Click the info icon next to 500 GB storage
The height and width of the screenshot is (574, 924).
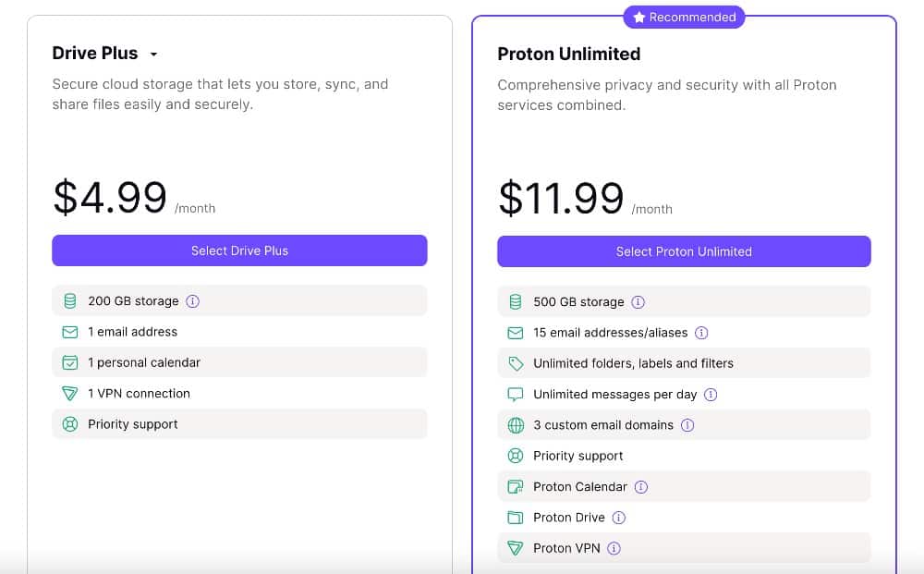point(638,302)
